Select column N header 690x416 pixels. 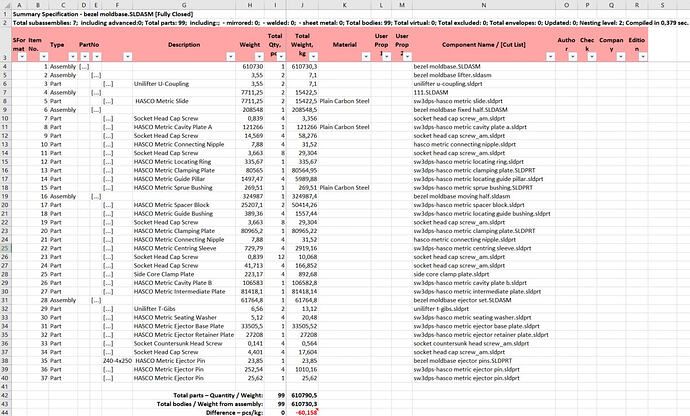click(484, 5)
